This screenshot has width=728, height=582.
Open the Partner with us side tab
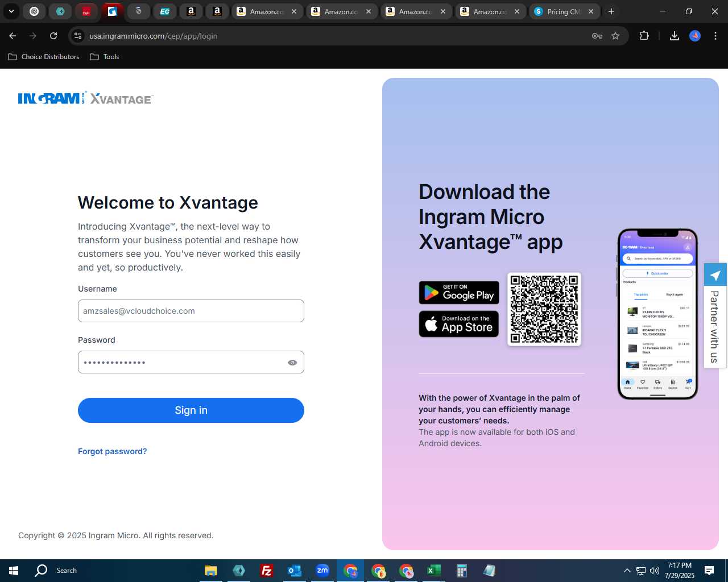pos(715,315)
